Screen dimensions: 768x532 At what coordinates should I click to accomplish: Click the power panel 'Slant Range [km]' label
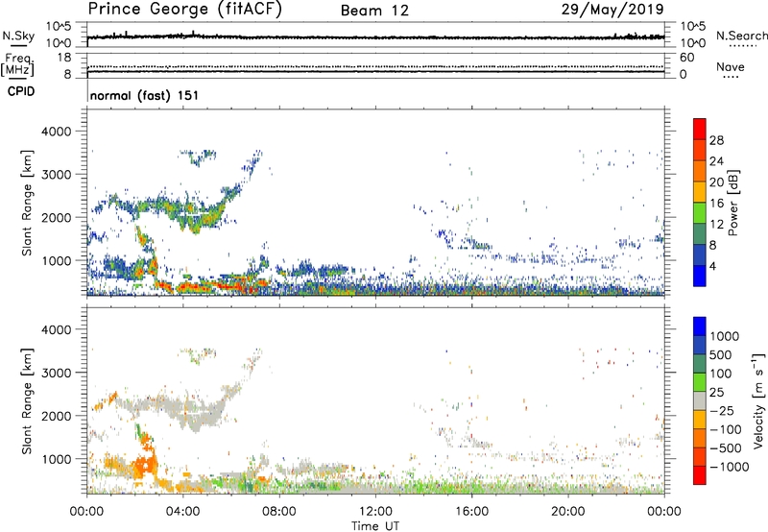(27, 203)
